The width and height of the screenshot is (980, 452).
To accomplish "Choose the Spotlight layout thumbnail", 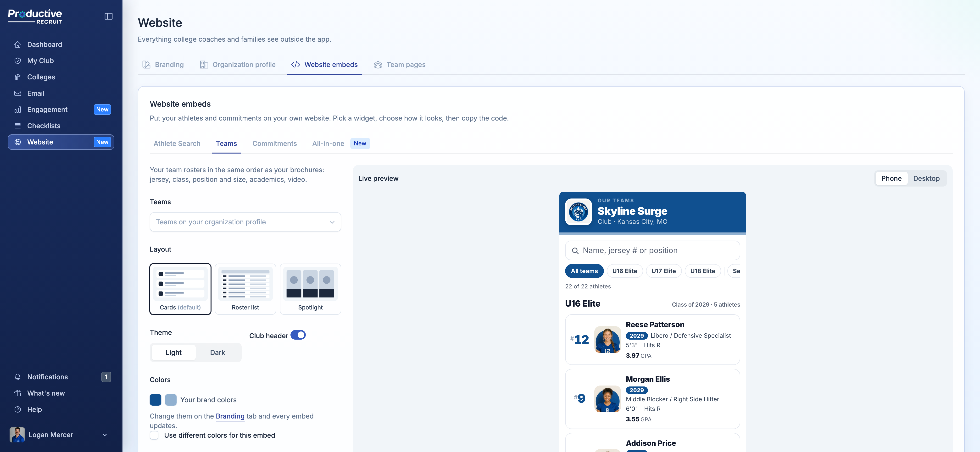I will point(310,289).
